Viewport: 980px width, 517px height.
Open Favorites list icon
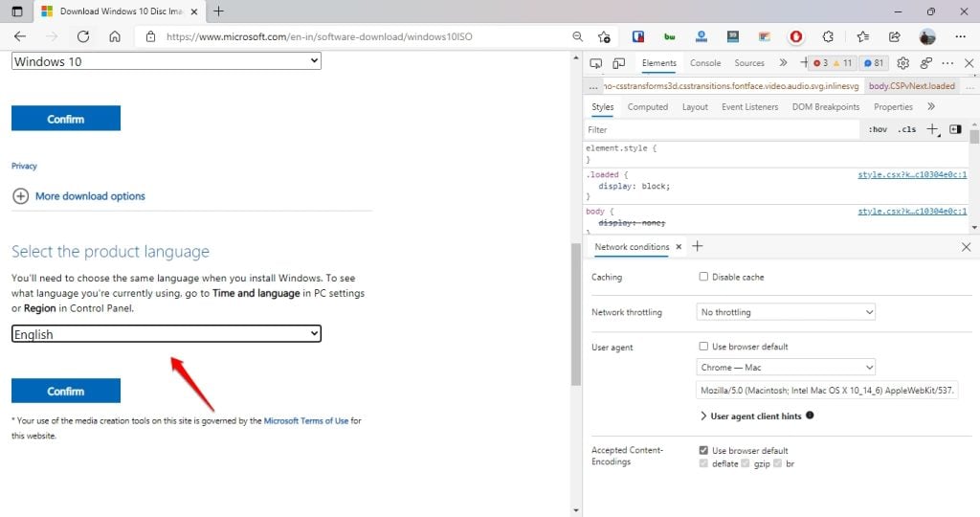863,37
